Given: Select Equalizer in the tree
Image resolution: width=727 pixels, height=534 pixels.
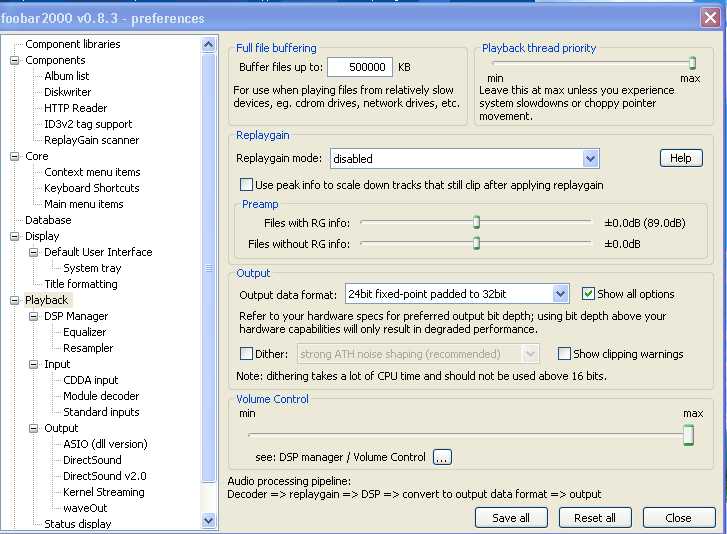Looking at the screenshot, I should point(84,332).
